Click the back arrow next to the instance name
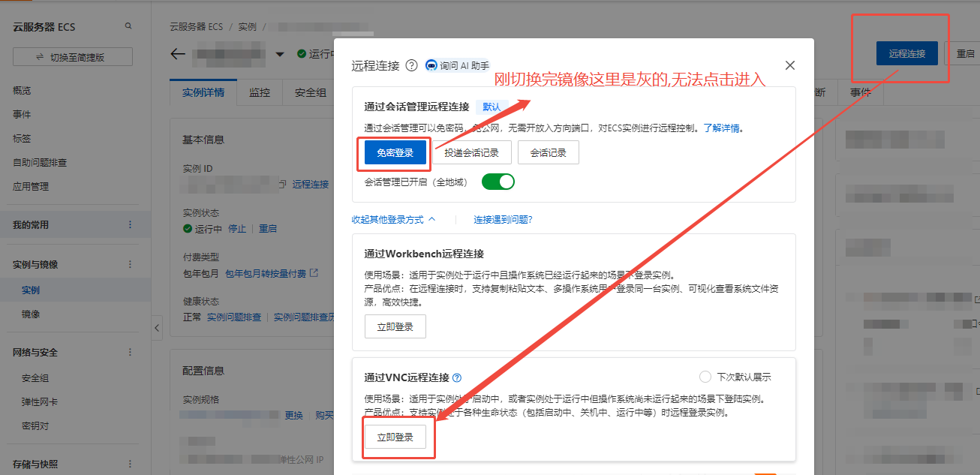The height and width of the screenshot is (475, 980). pos(178,54)
